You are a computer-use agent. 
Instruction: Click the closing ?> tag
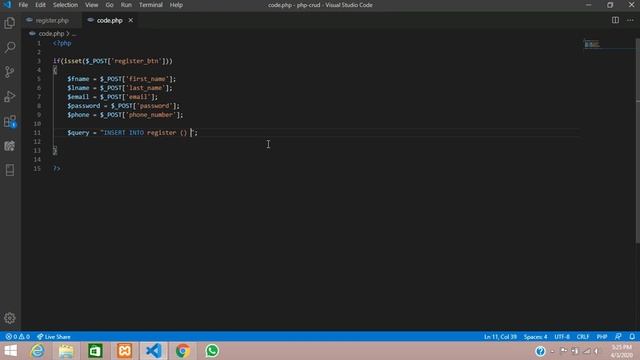coord(57,169)
